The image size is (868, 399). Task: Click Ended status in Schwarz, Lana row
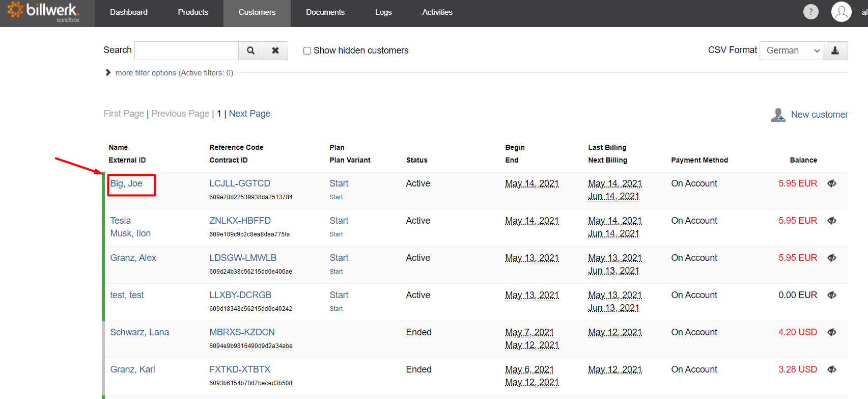418,332
